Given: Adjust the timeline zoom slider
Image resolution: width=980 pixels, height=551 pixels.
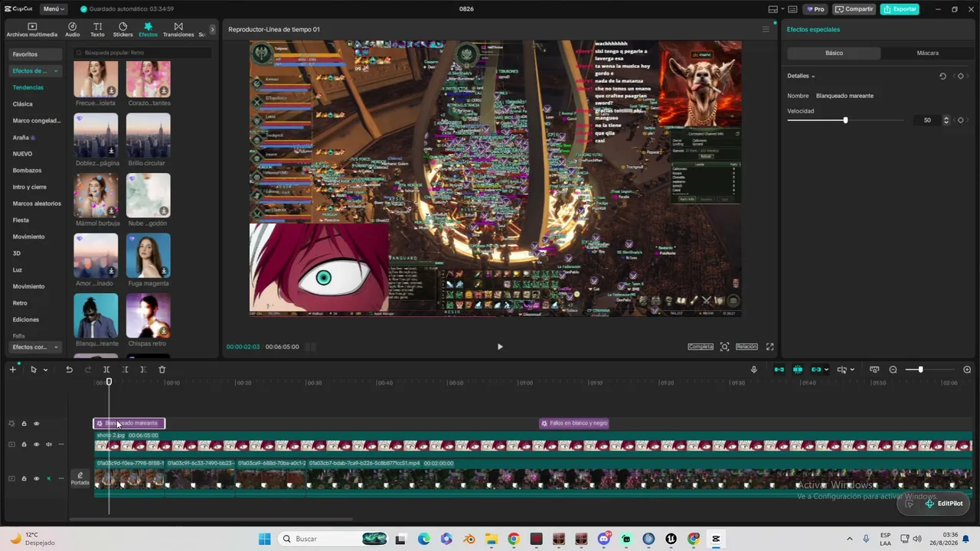Looking at the screenshot, I should (920, 370).
